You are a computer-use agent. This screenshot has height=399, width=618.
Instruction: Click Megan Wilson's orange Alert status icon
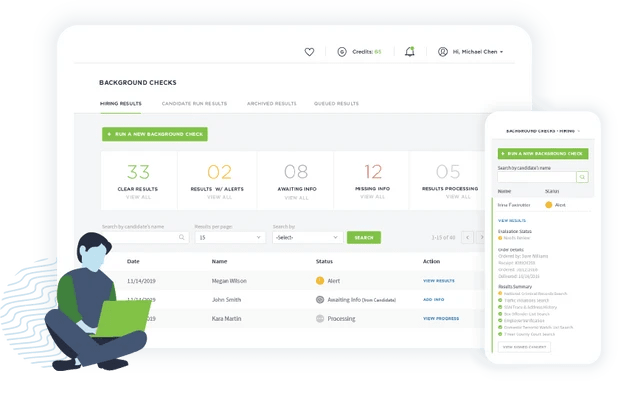click(320, 281)
